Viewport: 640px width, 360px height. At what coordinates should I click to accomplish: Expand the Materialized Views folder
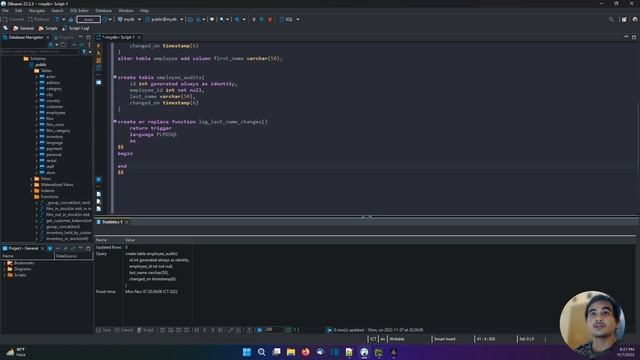click(31, 184)
